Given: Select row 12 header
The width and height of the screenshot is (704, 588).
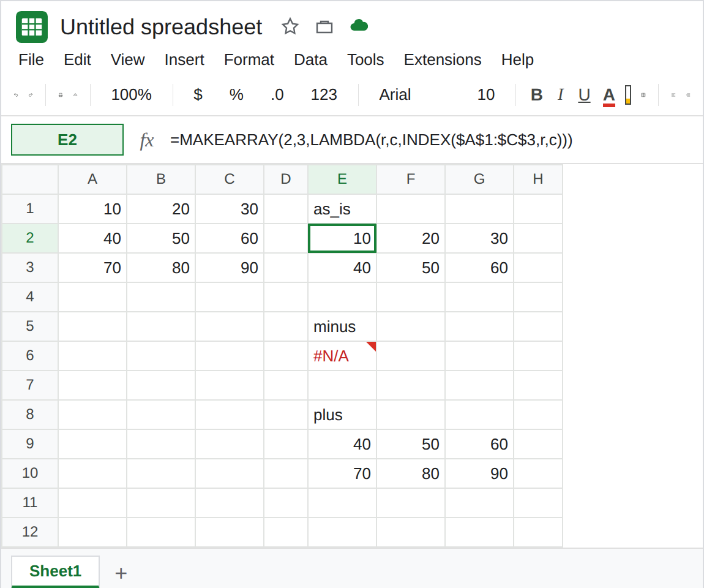Looking at the screenshot, I should [x=29, y=532].
